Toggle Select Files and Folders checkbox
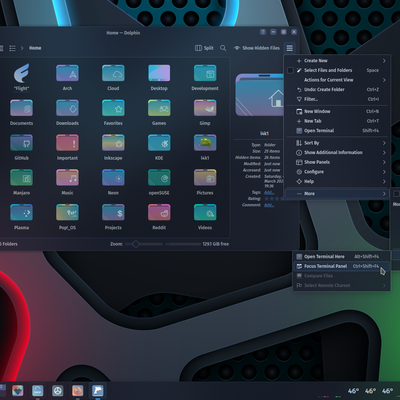The width and height of the screenshot is (400, 400). coord(290,70)
